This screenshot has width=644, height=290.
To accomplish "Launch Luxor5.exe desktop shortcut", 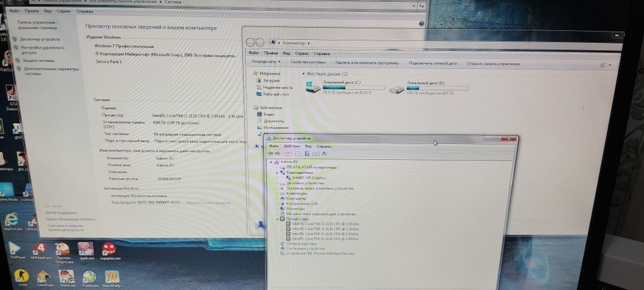I will click(x=44, y=277).
